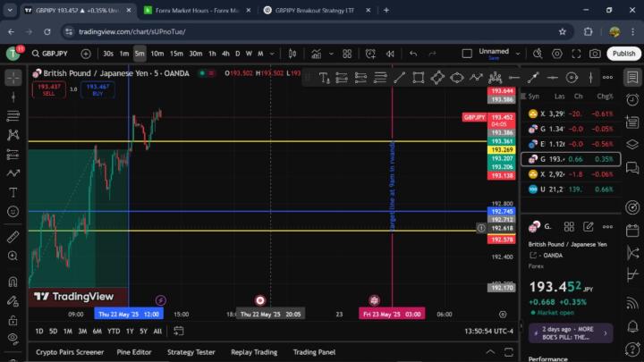This screenshot has width=644, height=362.
Task: Open the timezone clock UTC-4 menu
Action: click(x=488, y=332)
